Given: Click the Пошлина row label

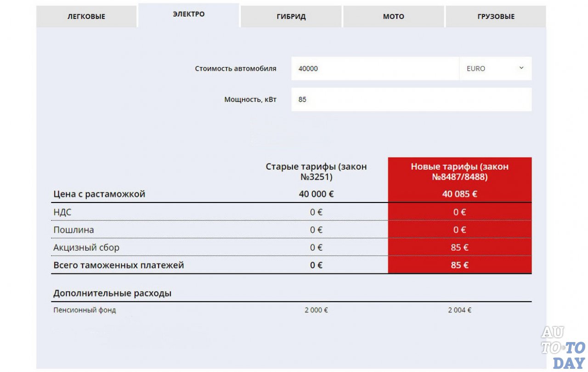Looking at the screenshot, I should 73,230.
